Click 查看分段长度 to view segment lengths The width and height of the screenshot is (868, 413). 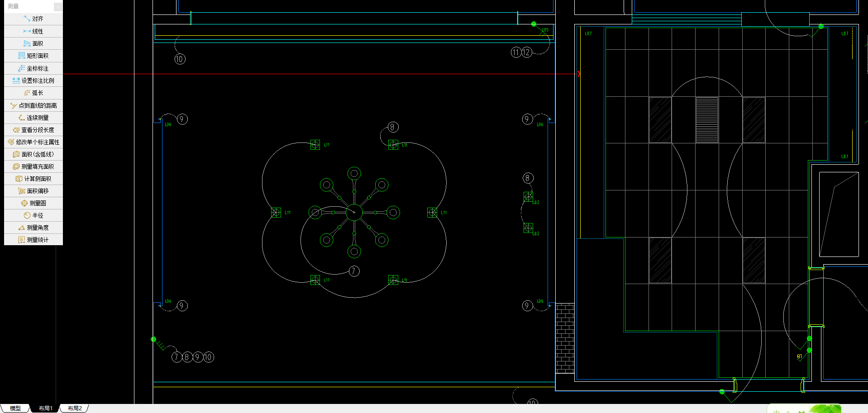click(33, 130)
